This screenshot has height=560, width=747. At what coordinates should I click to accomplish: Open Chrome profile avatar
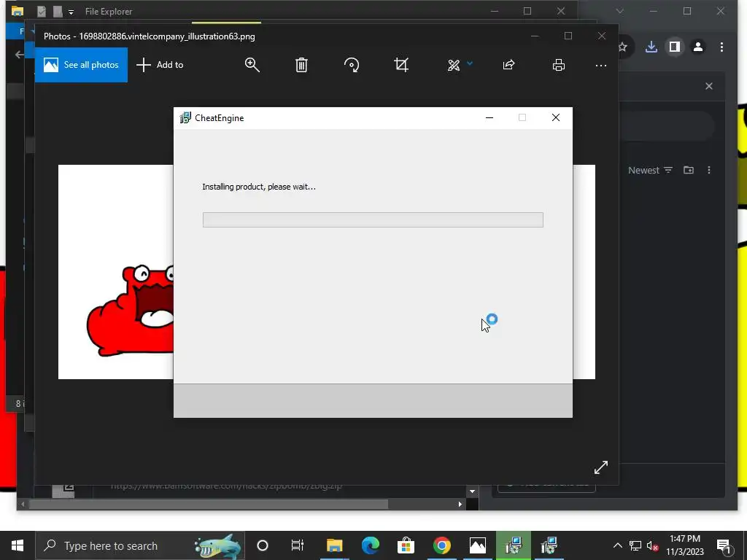pyautogui.click(x=698, y=47)
